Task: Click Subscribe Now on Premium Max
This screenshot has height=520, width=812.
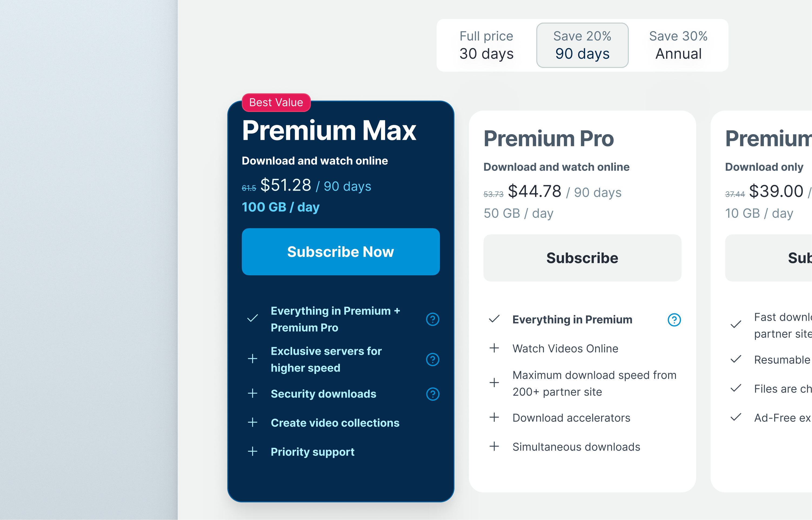Action: click(x=340, y=251)
